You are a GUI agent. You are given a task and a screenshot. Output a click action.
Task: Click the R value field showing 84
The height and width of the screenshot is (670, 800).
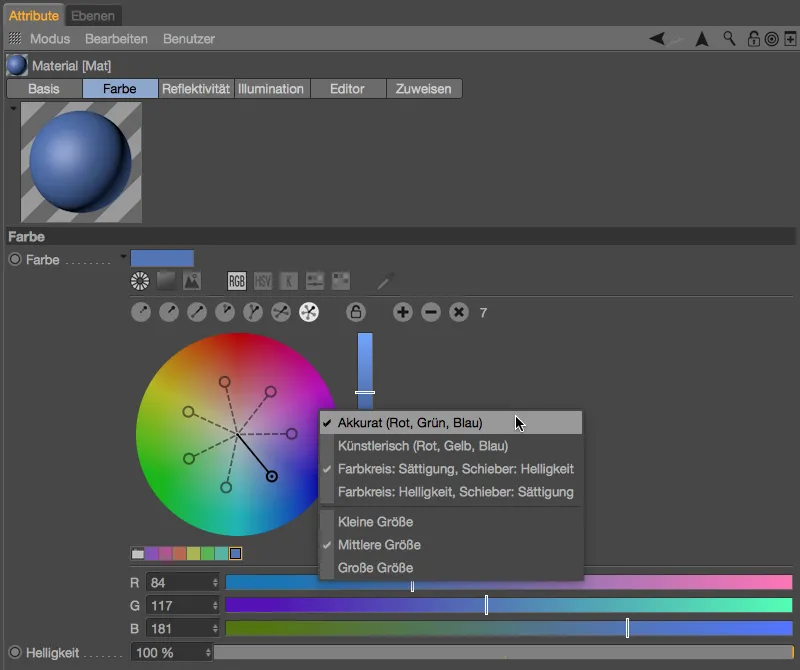[x=183, y=582]
